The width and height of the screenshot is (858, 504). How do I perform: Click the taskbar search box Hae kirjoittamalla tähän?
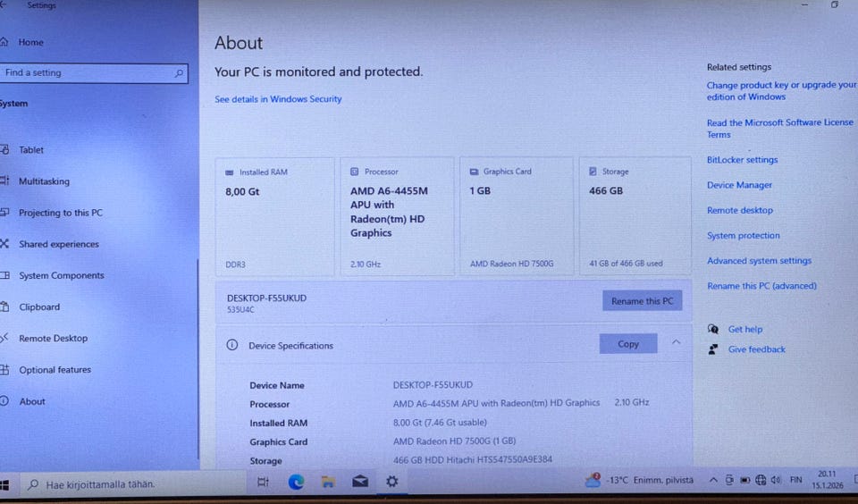tap(134, 484)
